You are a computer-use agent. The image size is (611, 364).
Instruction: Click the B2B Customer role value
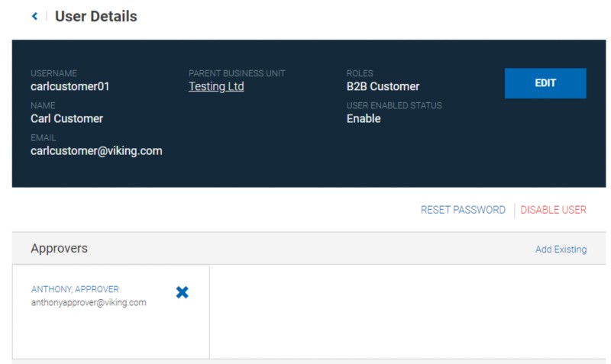pyautogui.click(x=383, y=86)
